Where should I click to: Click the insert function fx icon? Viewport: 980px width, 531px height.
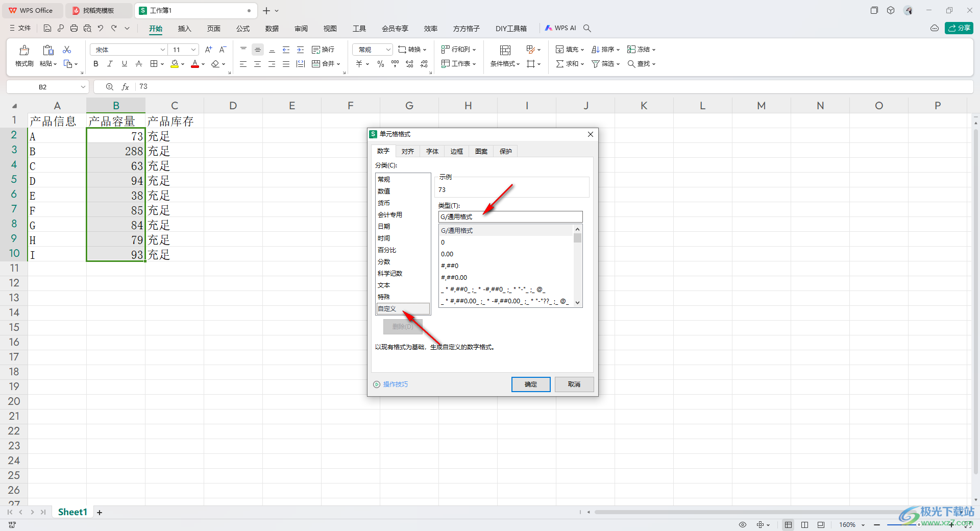125,87
